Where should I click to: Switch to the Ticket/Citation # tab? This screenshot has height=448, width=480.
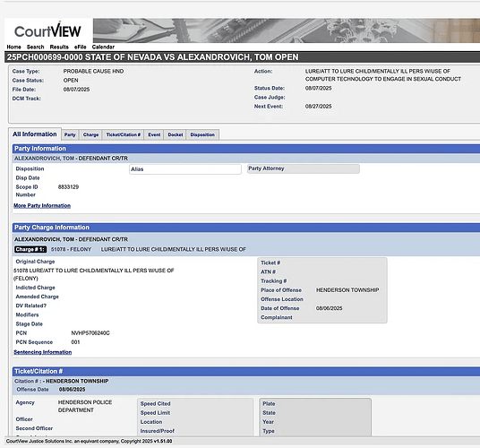pyautogui.click(x=123, y=134)
